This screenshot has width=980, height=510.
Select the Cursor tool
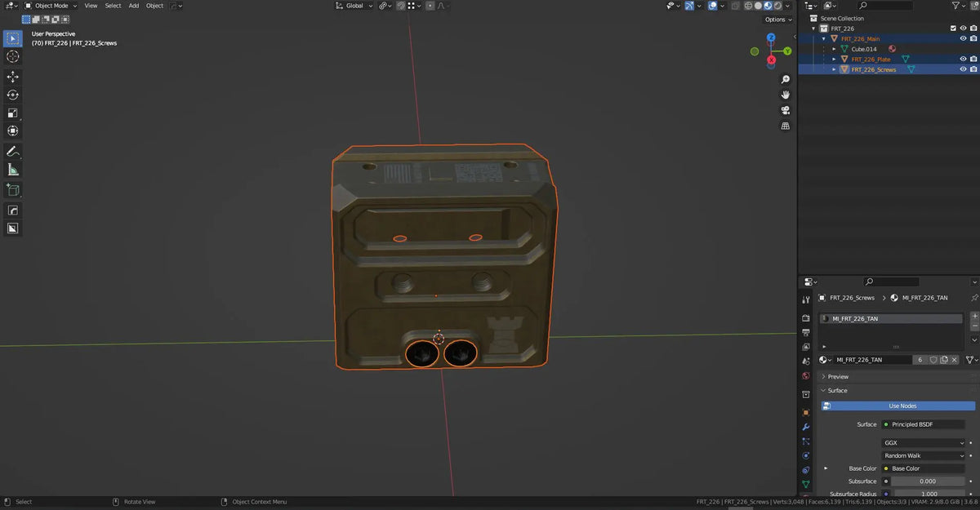click(13, 56)
